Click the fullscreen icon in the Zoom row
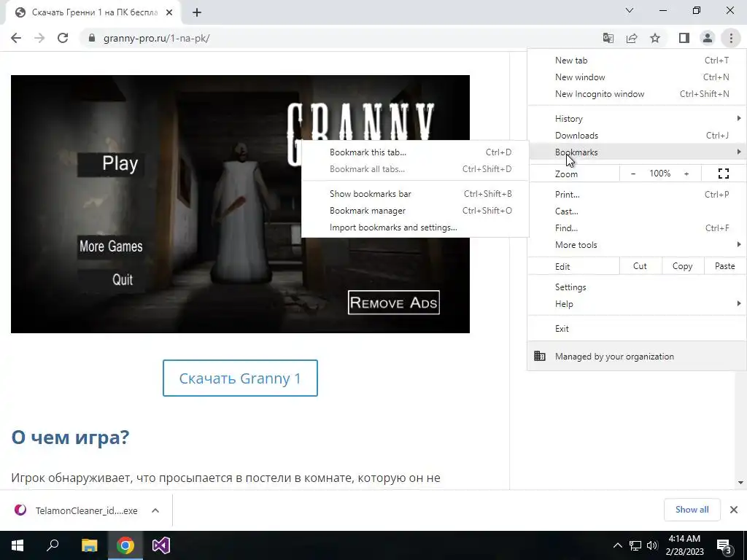The width and height of the screenshot is (747, 560). tap(723, 174)
